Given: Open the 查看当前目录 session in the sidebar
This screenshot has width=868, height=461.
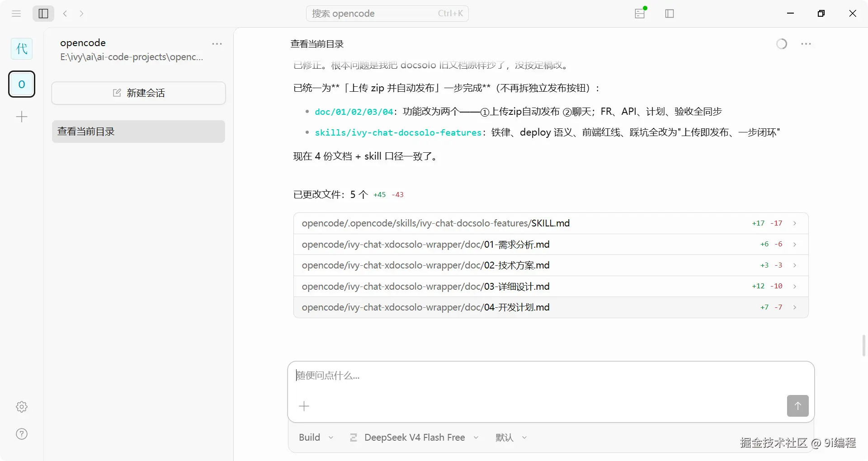Looking at the screenshot, I should (138, 132).
